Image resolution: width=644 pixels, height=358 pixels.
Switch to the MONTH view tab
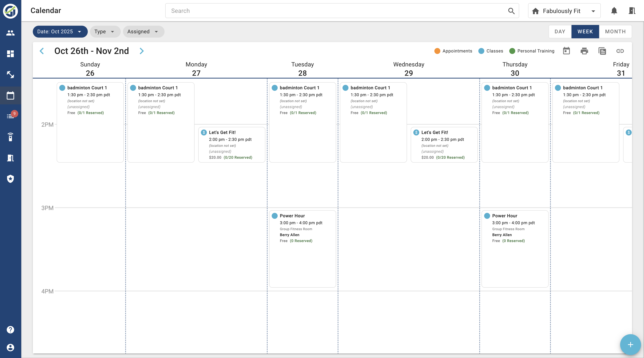pos(615,32)
